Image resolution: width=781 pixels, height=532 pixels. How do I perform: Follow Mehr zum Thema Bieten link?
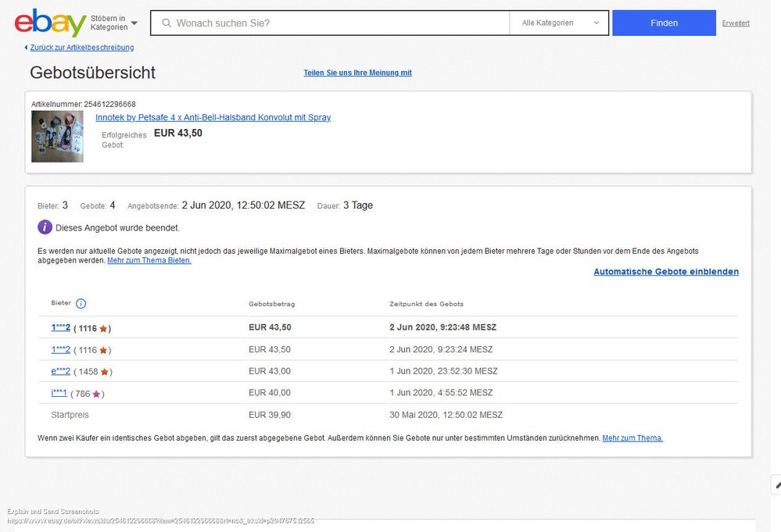pyautogui.click(x=149, y=260)
